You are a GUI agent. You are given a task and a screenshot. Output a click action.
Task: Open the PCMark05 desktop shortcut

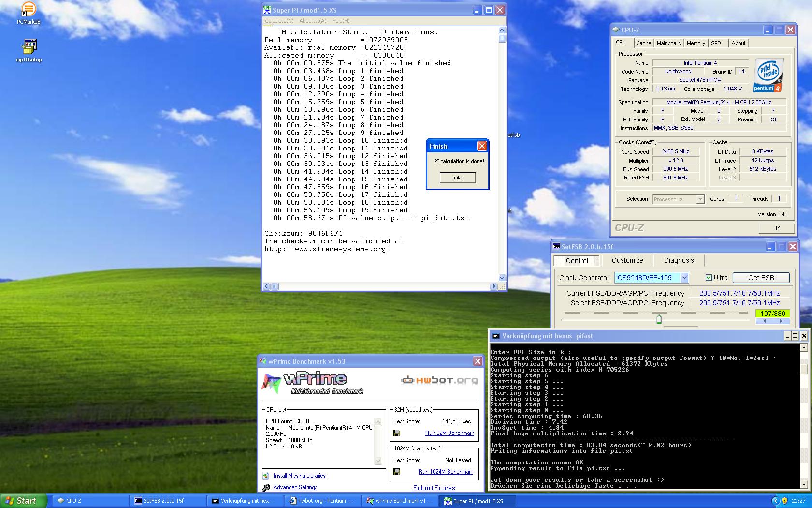tap(29, 13)
